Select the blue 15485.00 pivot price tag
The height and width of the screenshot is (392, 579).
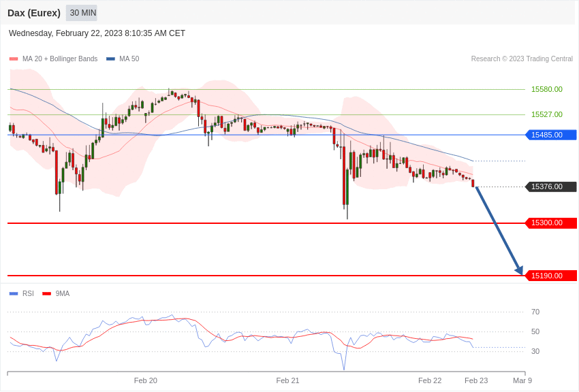click(x=551, y=135)
